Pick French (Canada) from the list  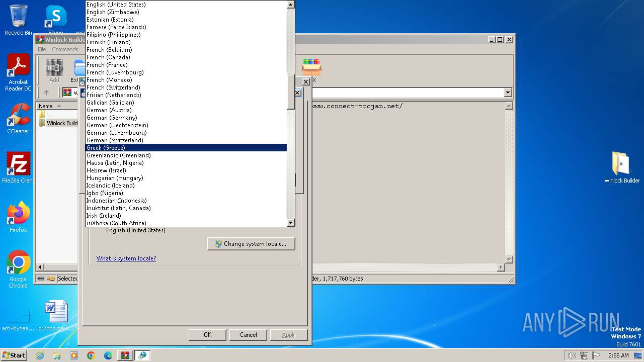pos(186,57)
